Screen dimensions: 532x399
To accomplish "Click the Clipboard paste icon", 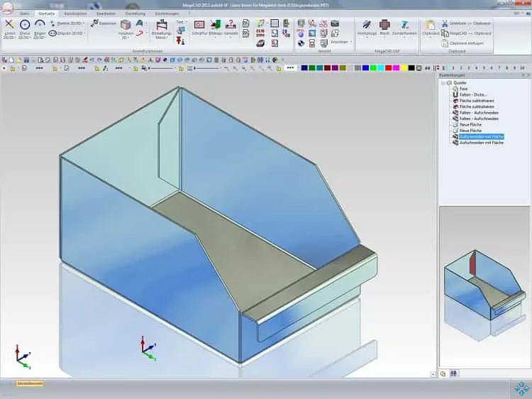I will coord(431,27).
